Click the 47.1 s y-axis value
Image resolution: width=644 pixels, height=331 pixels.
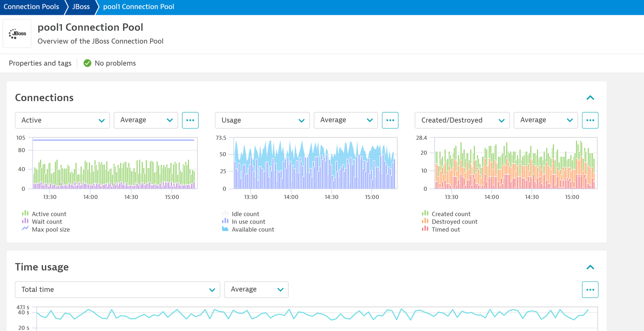click(23, 307)
